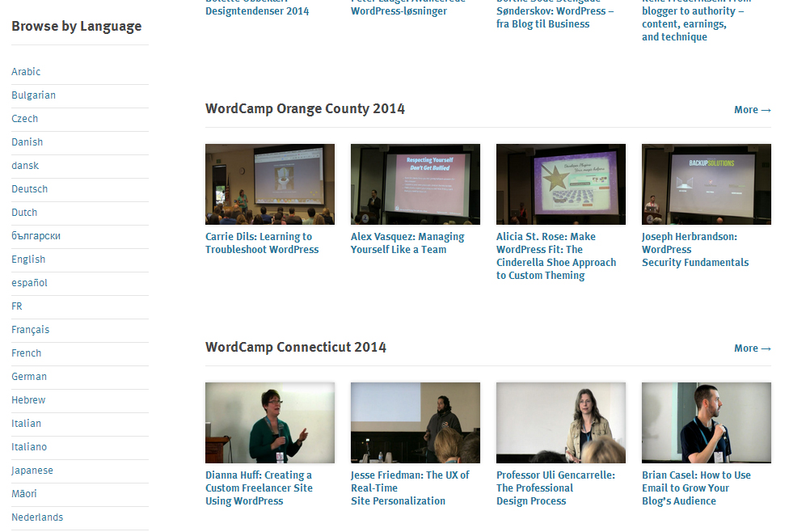Select Joseph Herbrandson Backup Solutions thumbnail

(x=706, y=184)
